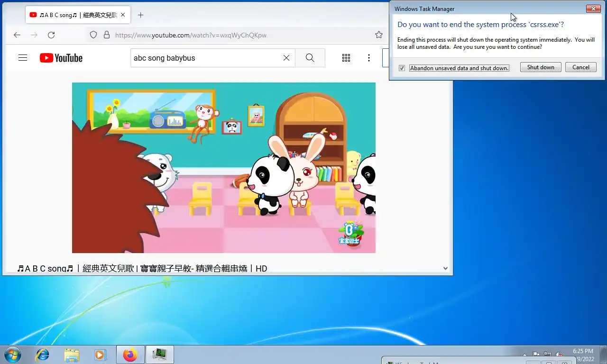Open the YouTube apps grid
Screen dimensions: 607x364
tap(346, 58)
